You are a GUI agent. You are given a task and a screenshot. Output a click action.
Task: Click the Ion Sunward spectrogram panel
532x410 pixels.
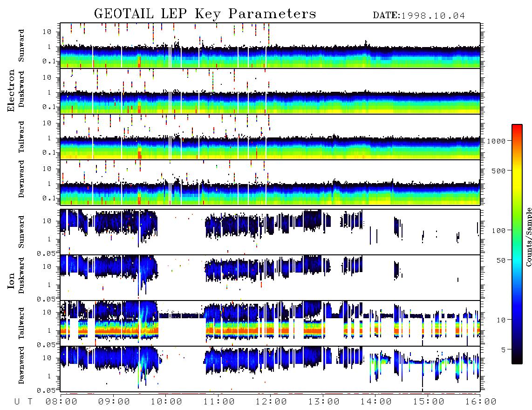[x=270, y=232]
